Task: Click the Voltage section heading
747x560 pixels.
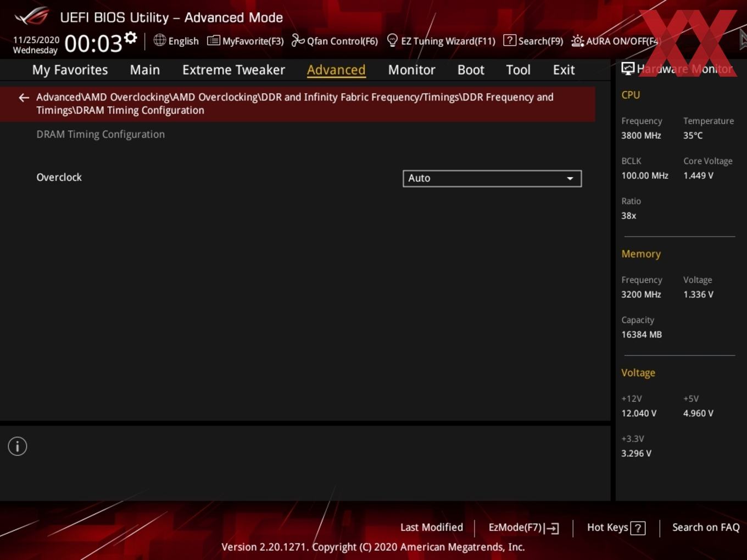Action: coord(638,373)
